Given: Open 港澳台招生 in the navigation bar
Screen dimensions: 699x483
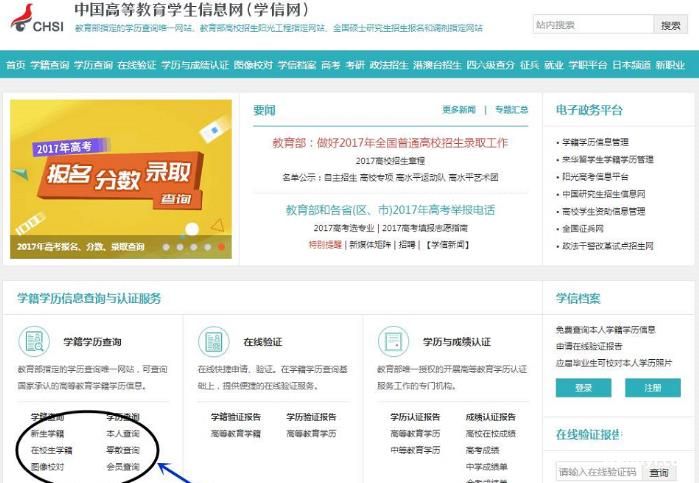Looking at the screenshot, I should 437,65.
